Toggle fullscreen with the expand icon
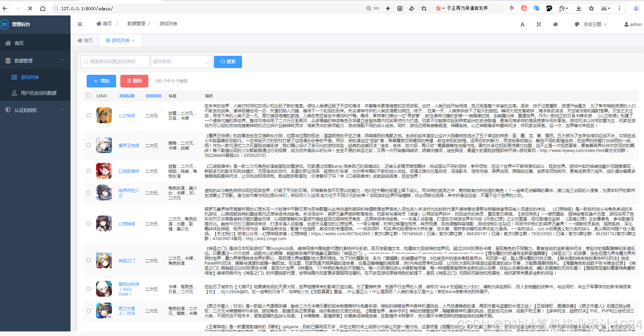Viewport: 644px width, 336px height. pyautogui.click(x=539, y=24)
